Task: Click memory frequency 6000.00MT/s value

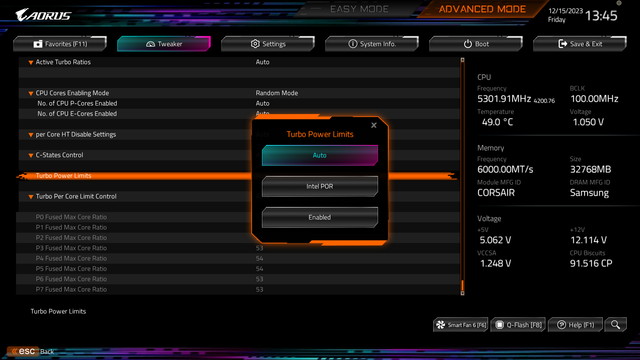Action: click(505, 169)
